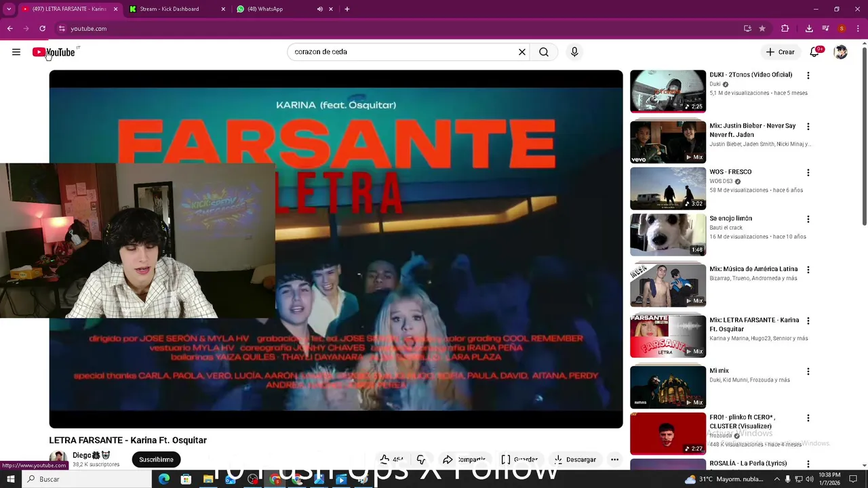Viewport: 868px width, 488px height.
Task: Open the Se enojo limón dog thumbnail
Action: [x=668, y=235]
